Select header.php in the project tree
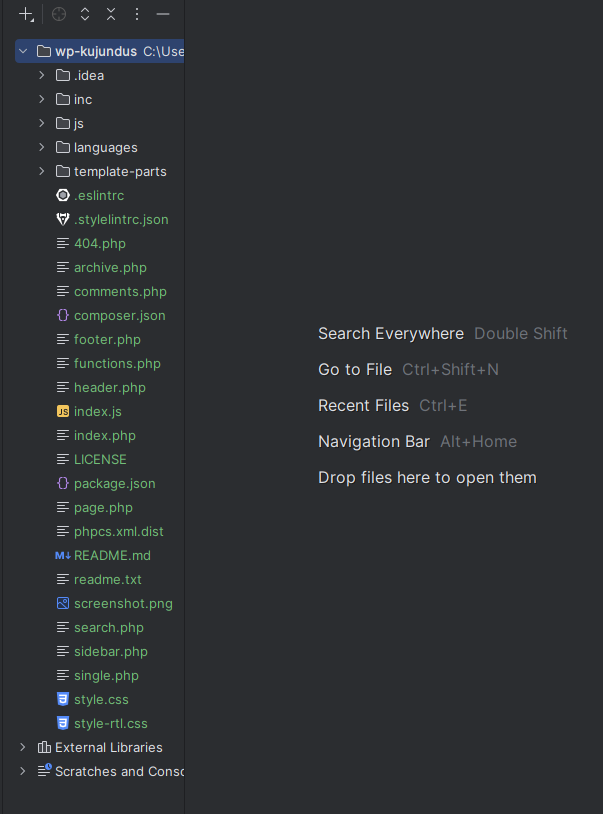Viewport: 603px width, 814px height. tap(109, 387)
